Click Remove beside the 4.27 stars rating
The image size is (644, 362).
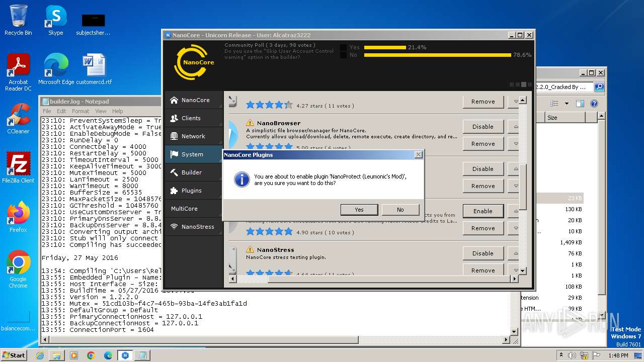(x=483, y=102)
